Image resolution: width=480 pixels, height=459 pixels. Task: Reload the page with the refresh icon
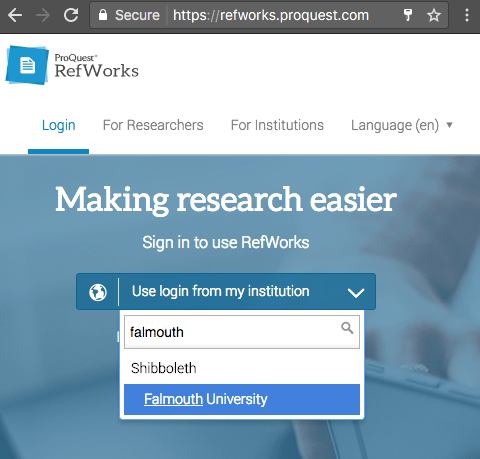coord(71,15)
